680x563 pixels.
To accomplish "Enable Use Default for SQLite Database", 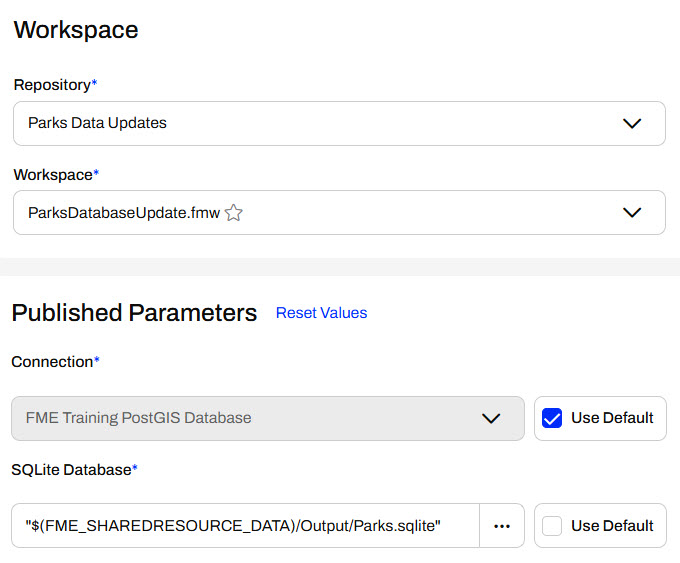I will click(x=552, y=526).
